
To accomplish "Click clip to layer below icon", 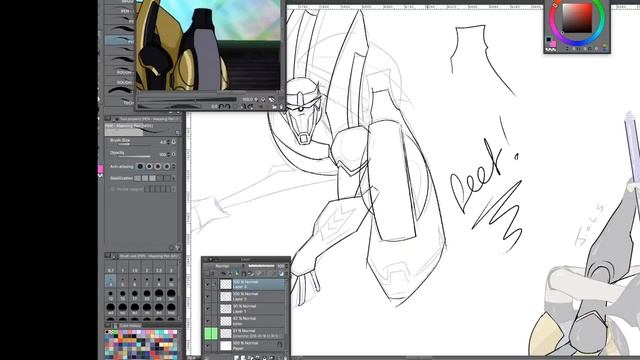I will click(x=223, y=273).
